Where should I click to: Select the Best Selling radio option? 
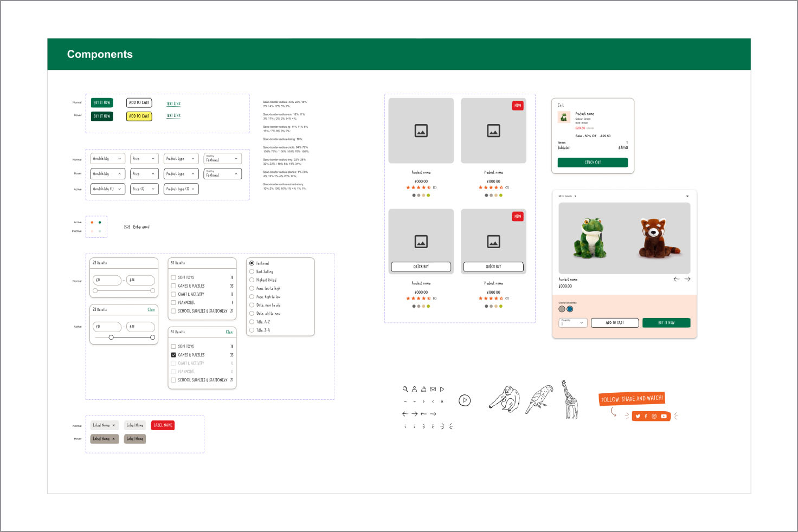click(x=252, y=271)
